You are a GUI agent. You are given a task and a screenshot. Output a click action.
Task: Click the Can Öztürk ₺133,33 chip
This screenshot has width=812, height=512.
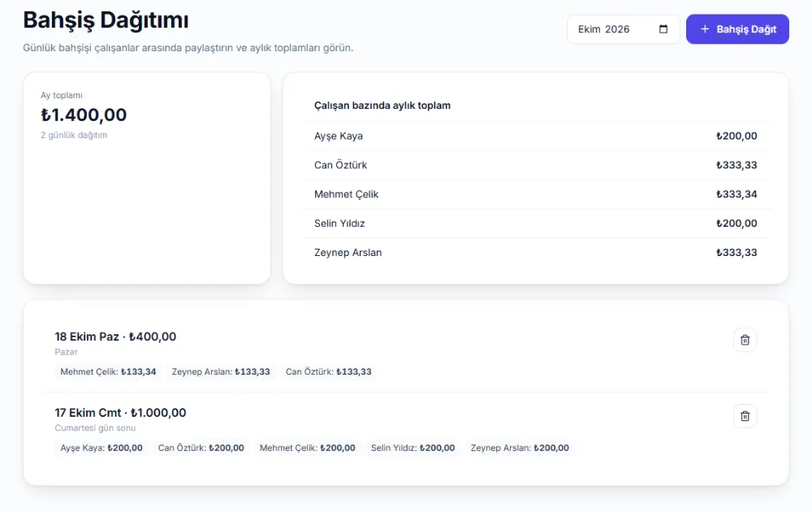point(328,371)
